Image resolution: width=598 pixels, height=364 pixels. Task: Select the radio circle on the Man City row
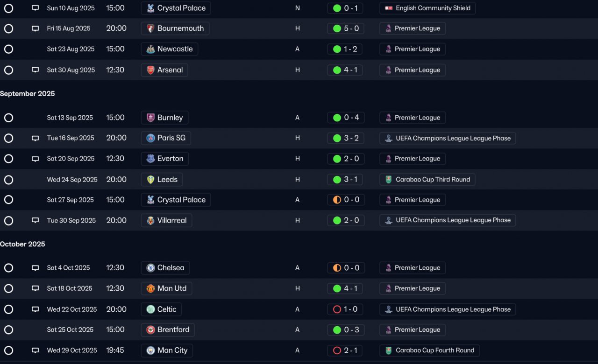(8, 350)
